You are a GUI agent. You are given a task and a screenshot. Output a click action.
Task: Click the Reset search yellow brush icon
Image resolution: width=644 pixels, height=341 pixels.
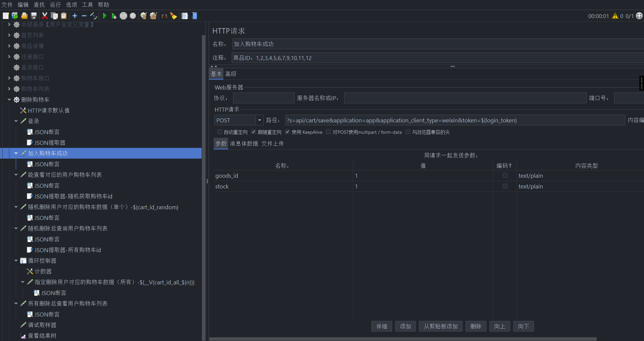coord(174,16)
